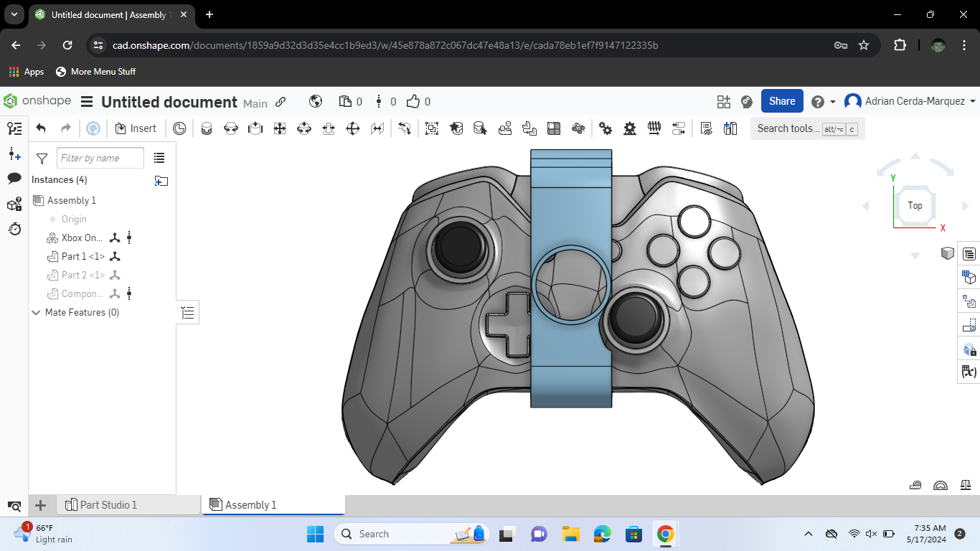Image resolution: width=980 pixels, height=551 pixels.
Task: Open the comments panel
Action: [x=14, y=179]
